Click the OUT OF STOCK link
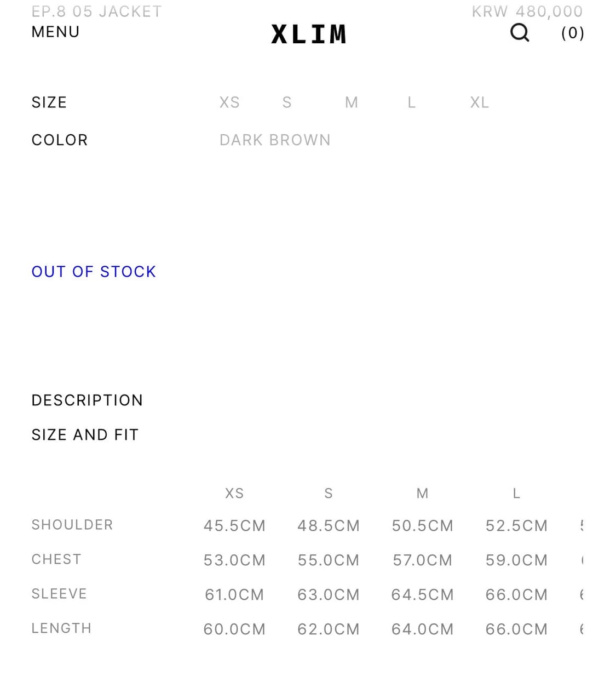 coord(93,271)
